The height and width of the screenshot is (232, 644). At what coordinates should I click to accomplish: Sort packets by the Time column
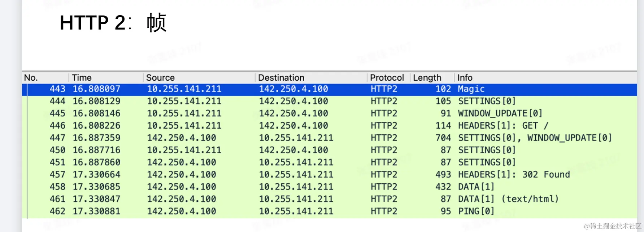click(x=82, y=78)
